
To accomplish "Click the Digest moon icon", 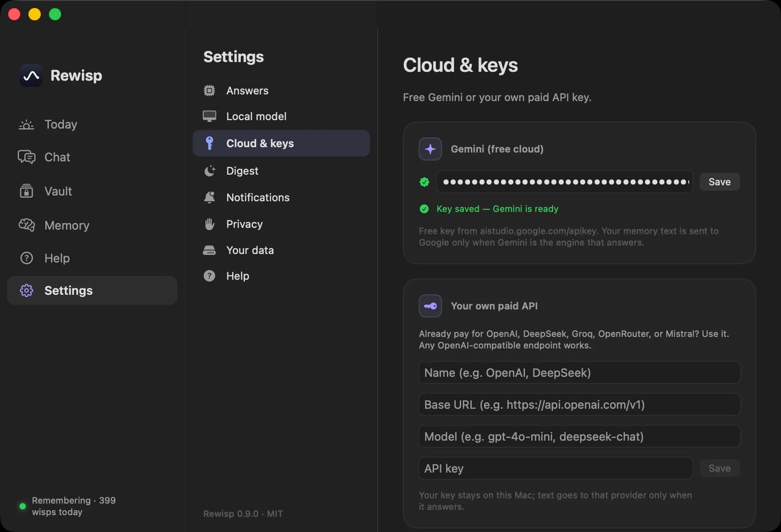I will [x=209, y=171].
